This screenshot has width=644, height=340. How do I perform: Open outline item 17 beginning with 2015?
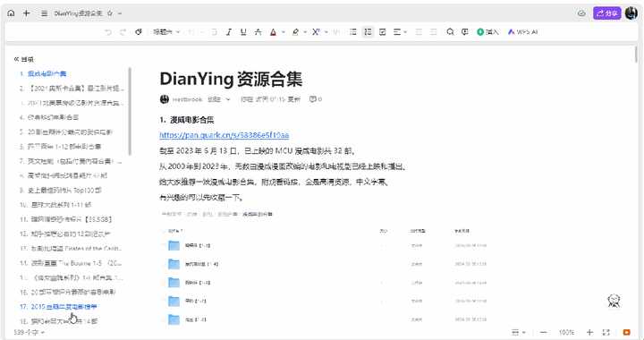[x=58, y=306]
